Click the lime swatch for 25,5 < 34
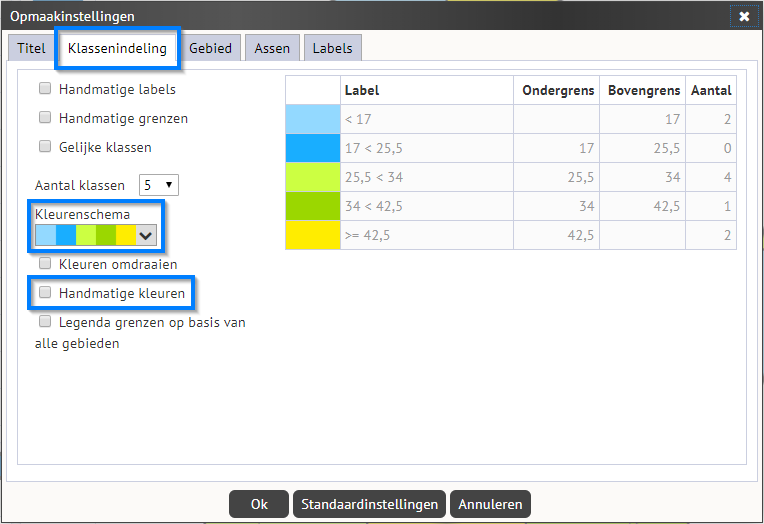The image size is (764, 524). (x=313, y=177)
